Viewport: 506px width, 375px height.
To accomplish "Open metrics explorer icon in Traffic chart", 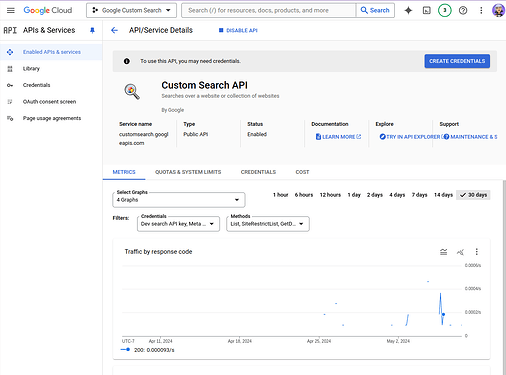I will point(460,252).
